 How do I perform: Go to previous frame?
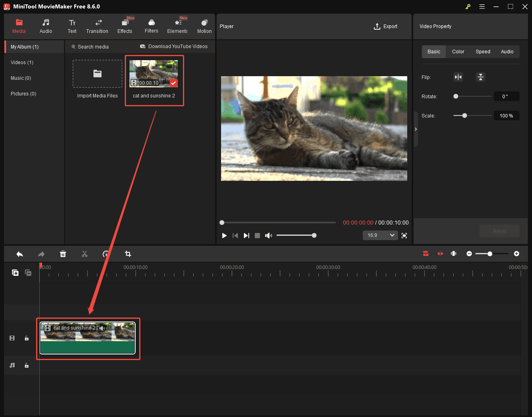pos(235,235)
